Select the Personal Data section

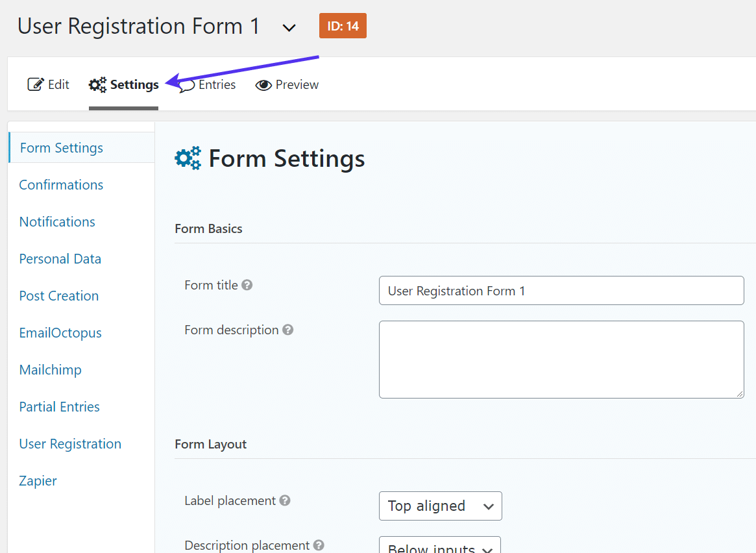[x=60, y=258]
